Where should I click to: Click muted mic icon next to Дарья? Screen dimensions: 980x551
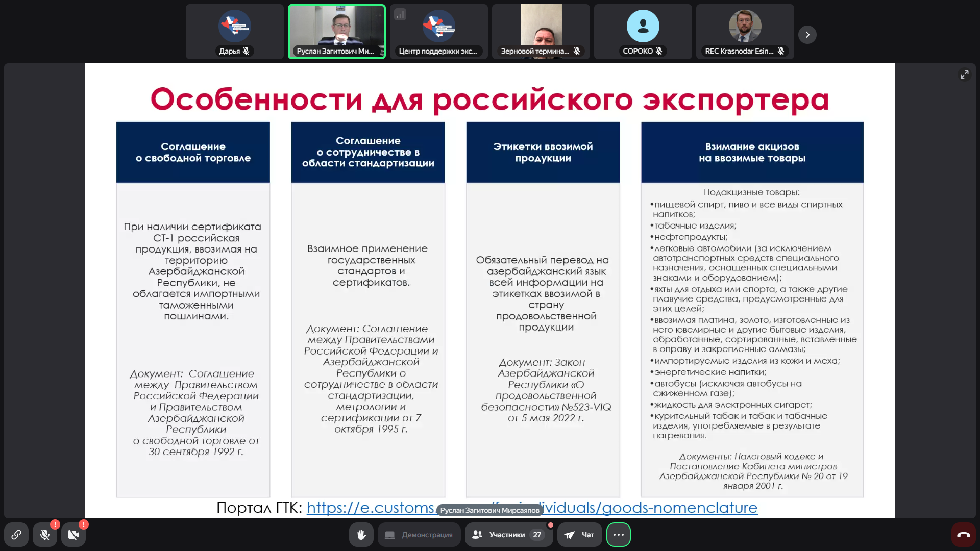[247, 51]
